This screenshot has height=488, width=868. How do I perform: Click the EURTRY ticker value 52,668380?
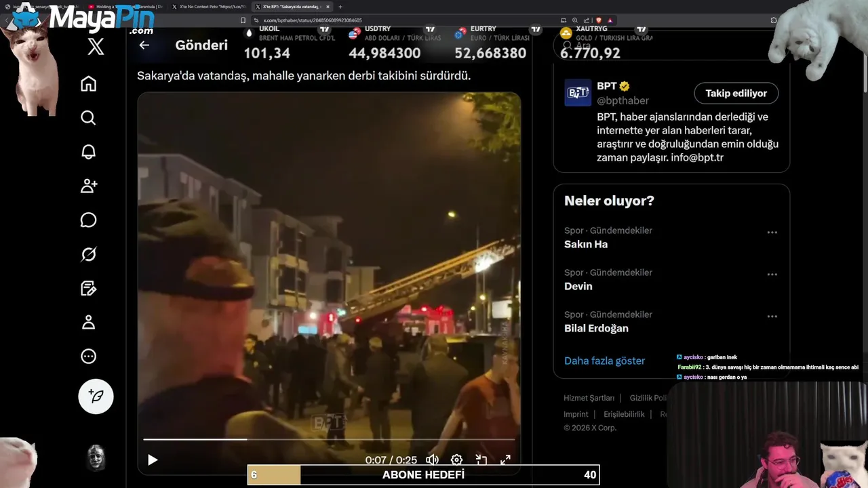coord(490,53)
